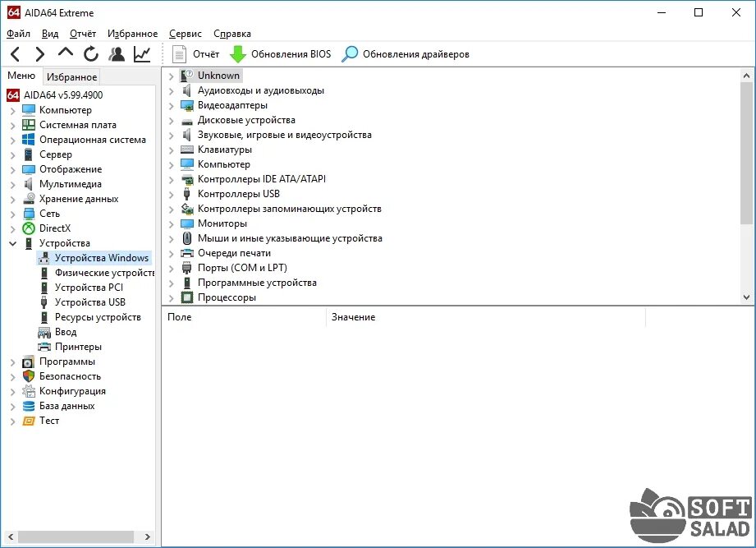Select Аудиовходы и аудиовыходы row

tap(261, 90)
